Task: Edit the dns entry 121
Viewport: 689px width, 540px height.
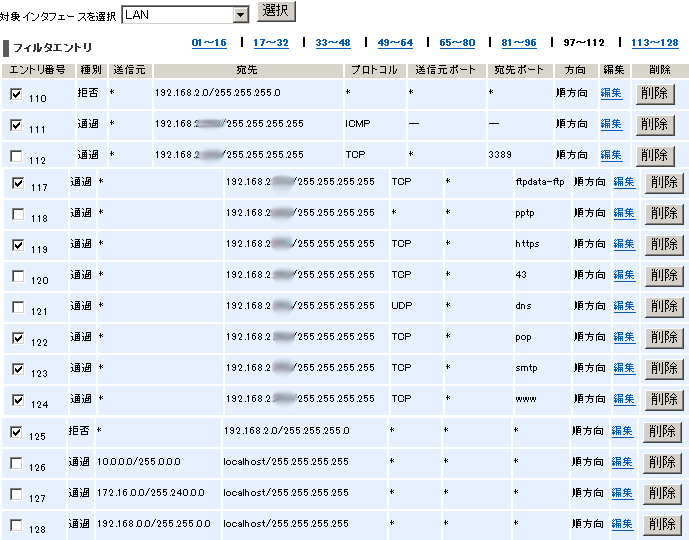Action: pos(624,306)
